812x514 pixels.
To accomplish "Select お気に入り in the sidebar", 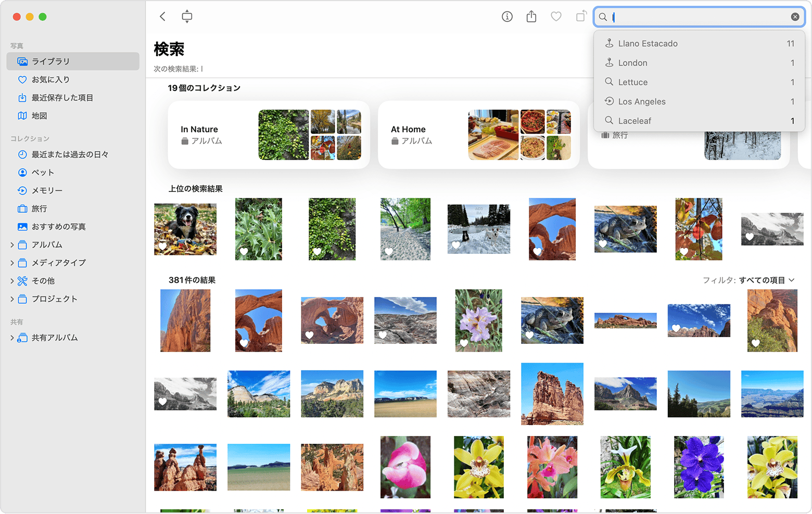I will pyautogui.click(x=50, y=80).
